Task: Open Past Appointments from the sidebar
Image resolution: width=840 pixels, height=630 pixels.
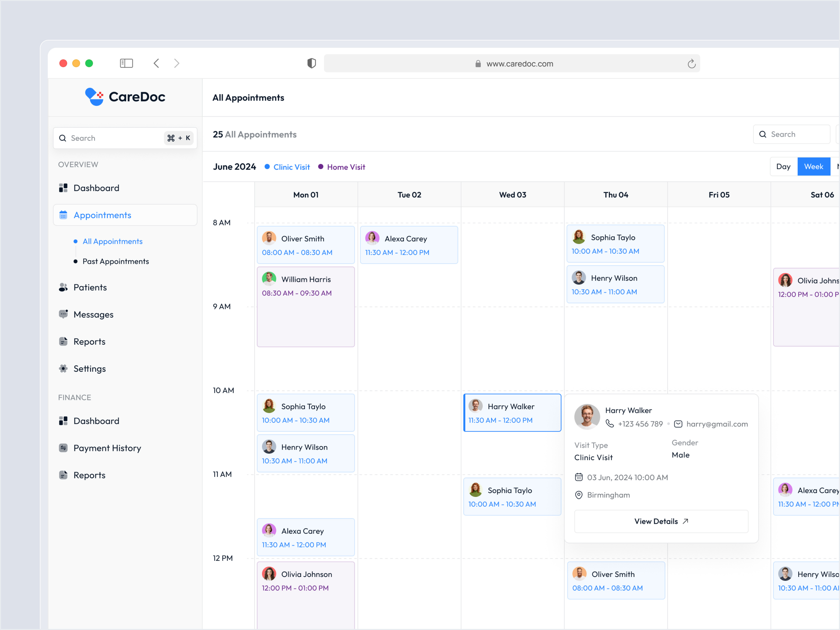Action: pyautogui.click(x=115, y=261)
